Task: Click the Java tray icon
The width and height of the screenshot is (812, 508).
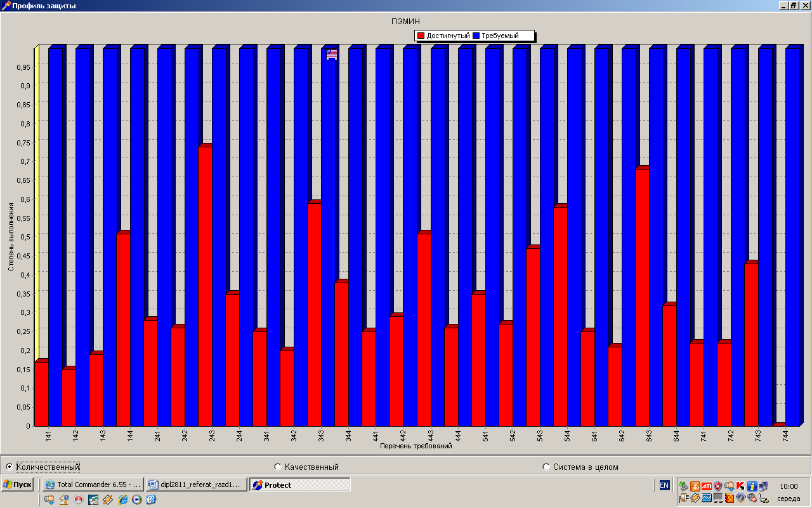Action: click(695, 486)
